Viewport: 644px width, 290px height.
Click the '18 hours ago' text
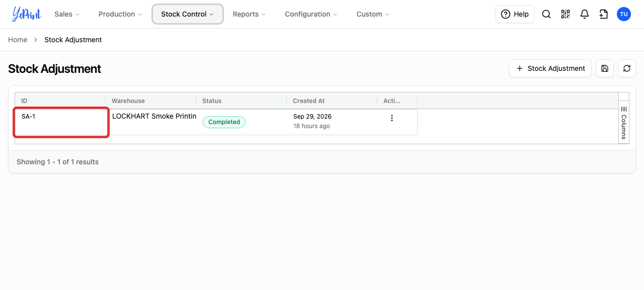pos(311,126)
